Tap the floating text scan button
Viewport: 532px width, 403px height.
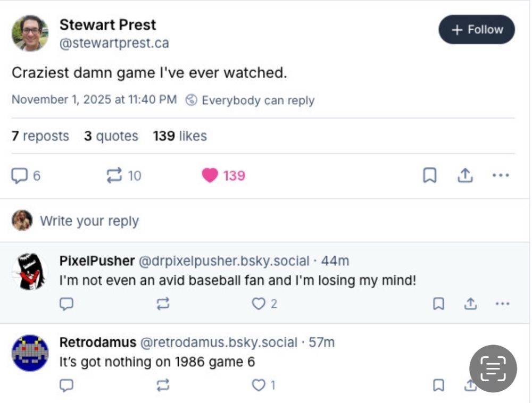pyautogui.click(x=493, y=368)
